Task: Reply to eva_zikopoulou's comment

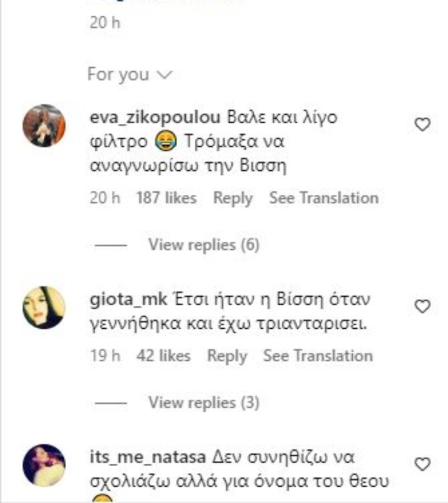Action: coord(233,198)
